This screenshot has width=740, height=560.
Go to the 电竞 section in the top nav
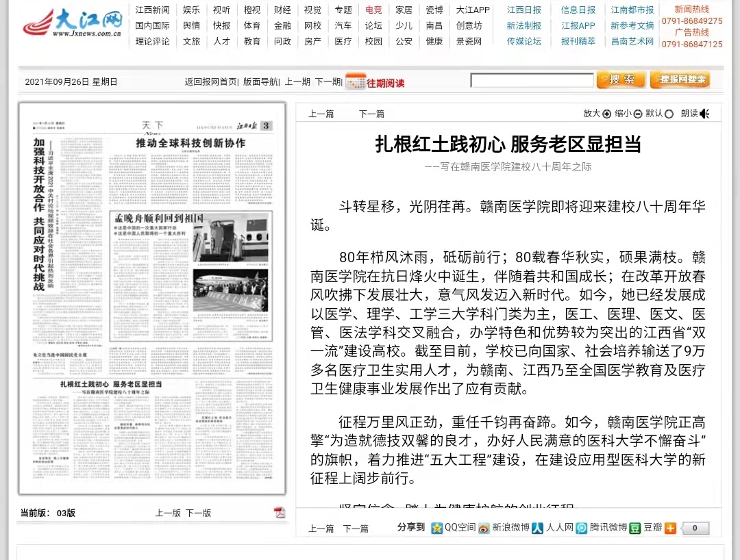pos(373,10)
